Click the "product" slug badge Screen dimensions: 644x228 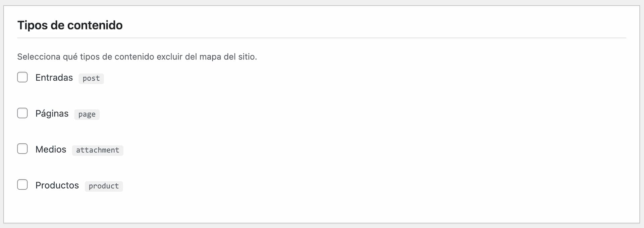104,186
